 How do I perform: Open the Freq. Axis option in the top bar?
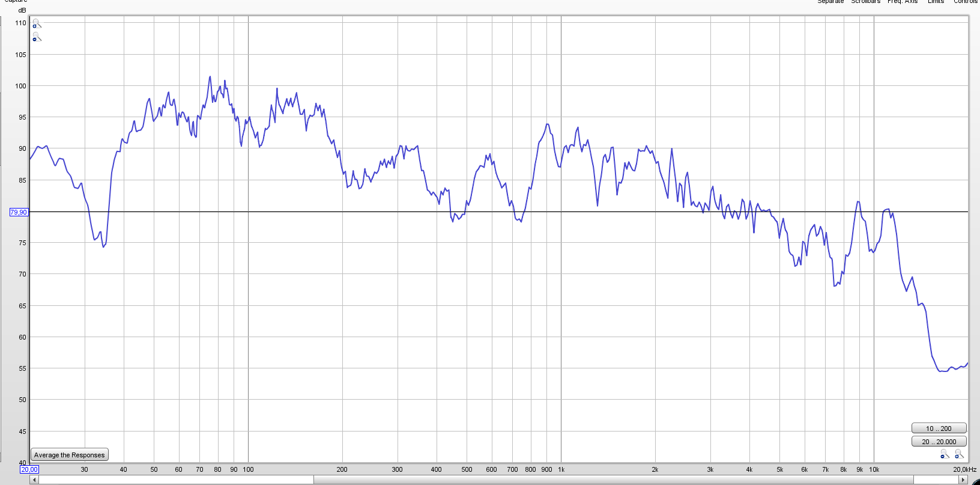903,2
